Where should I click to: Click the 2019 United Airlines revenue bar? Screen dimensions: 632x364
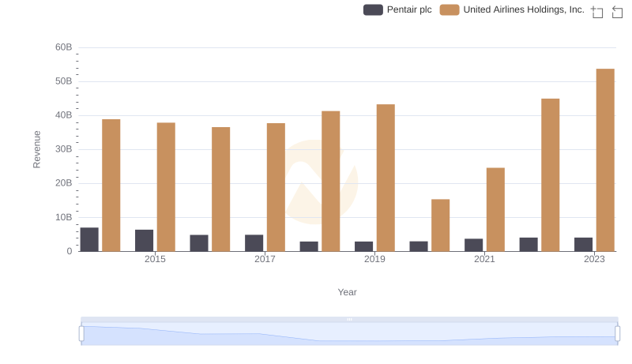coord(386,178)
